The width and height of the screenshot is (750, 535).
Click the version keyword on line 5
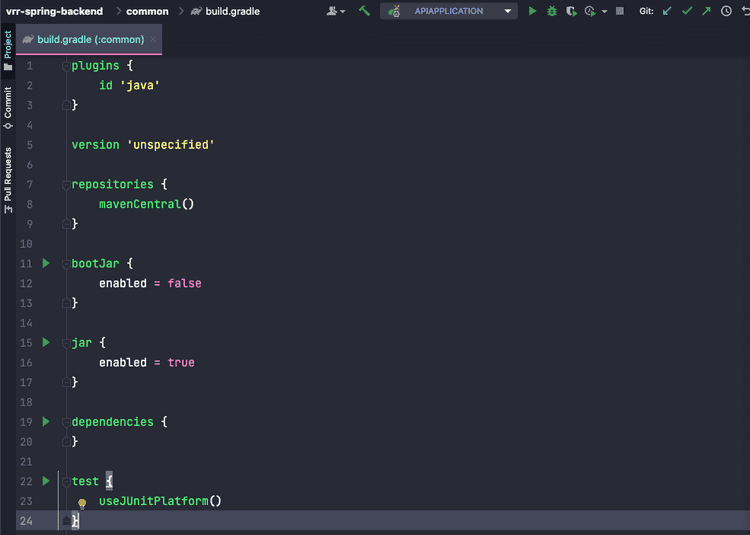pyautogui.click(x=95, y=145)
